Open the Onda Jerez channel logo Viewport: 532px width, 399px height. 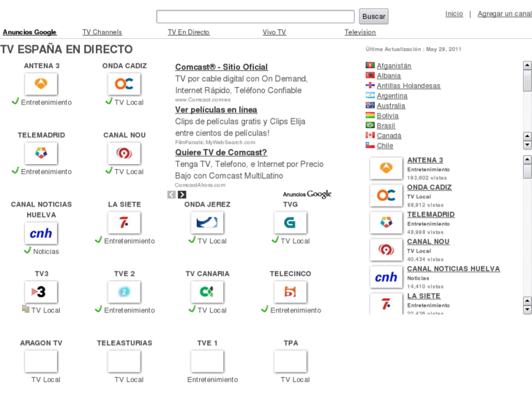(x=207, y=223)
